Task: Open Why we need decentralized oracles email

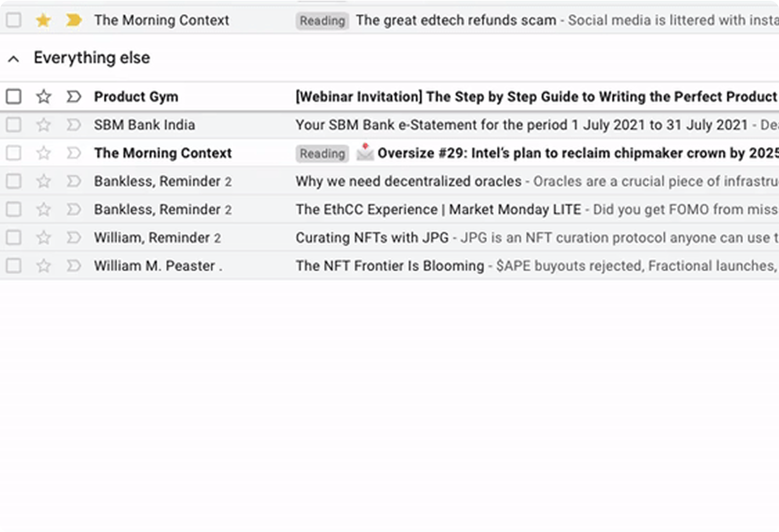Action: [x=409, y=181]
